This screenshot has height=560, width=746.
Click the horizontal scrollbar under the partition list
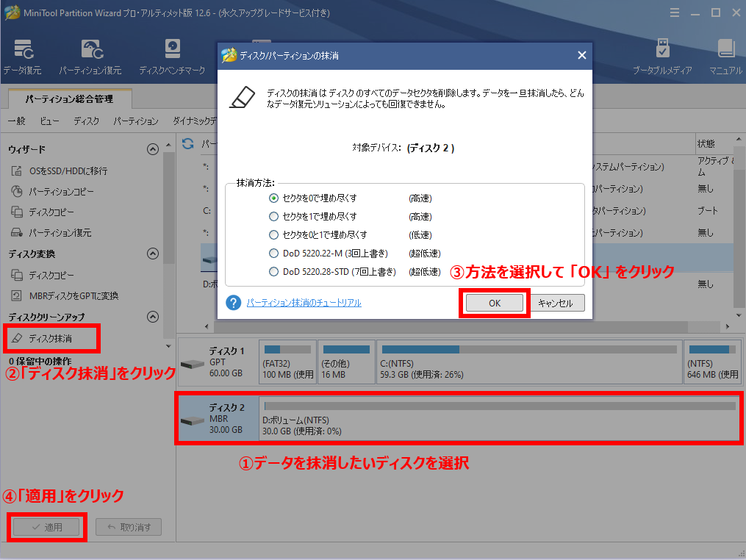click(451, 326)
